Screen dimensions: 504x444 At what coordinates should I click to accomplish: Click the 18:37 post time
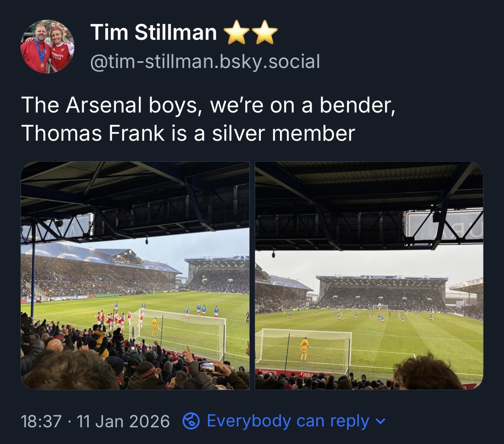pos(41,421)
